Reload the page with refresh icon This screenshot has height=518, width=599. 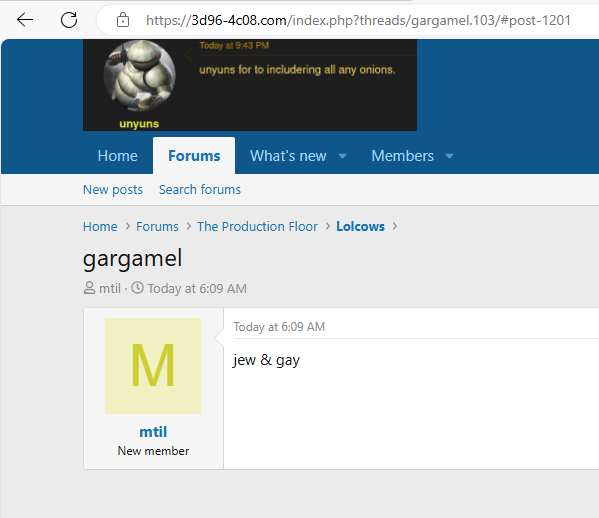point(69,20)
